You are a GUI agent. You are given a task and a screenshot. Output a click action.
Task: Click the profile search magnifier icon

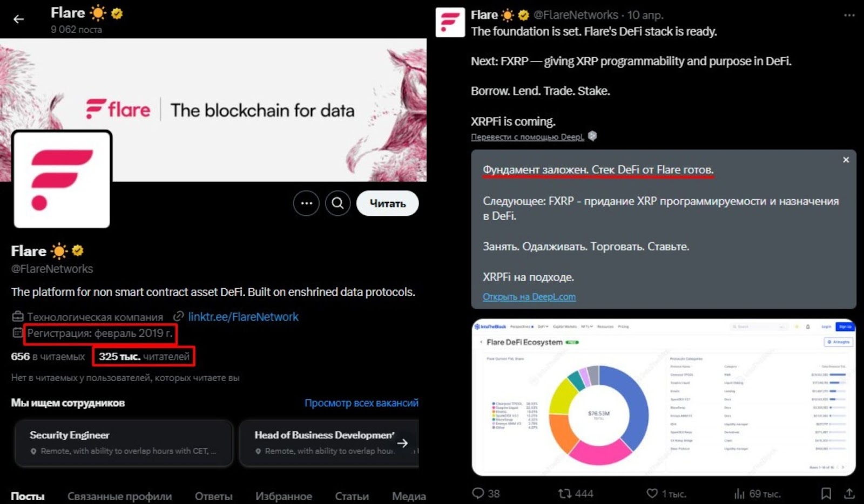tap(337, 203)
